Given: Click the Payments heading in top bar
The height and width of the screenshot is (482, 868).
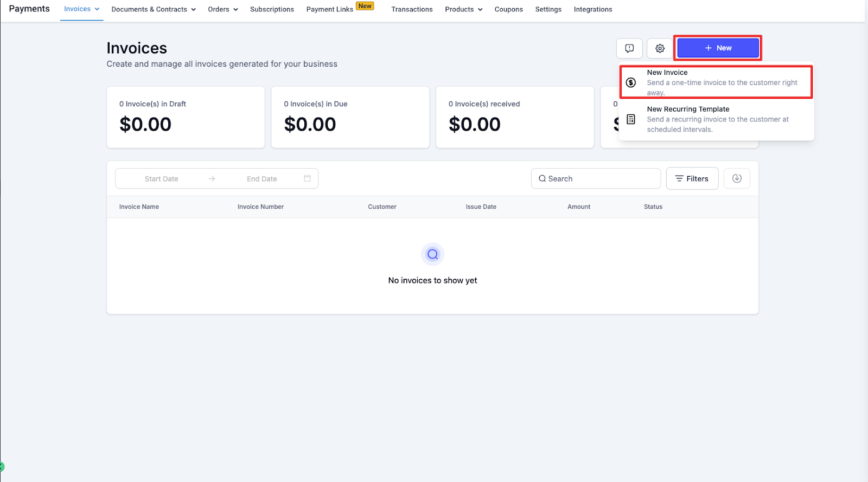Looking at the screenshot, I should point(29,9).
